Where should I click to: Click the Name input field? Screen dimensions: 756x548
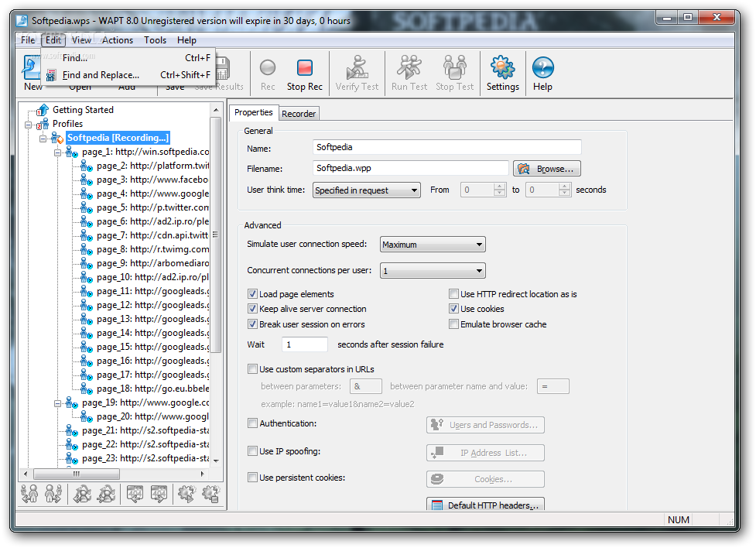pos(447,147)
